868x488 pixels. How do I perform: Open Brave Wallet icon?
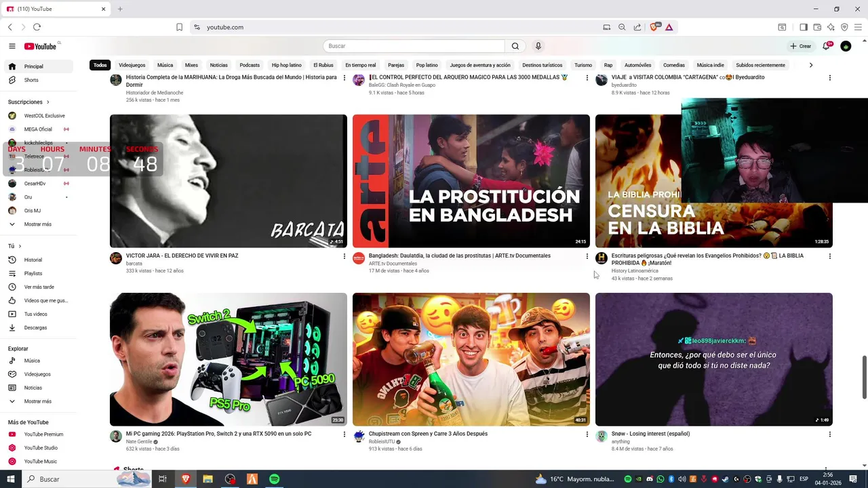817,27
